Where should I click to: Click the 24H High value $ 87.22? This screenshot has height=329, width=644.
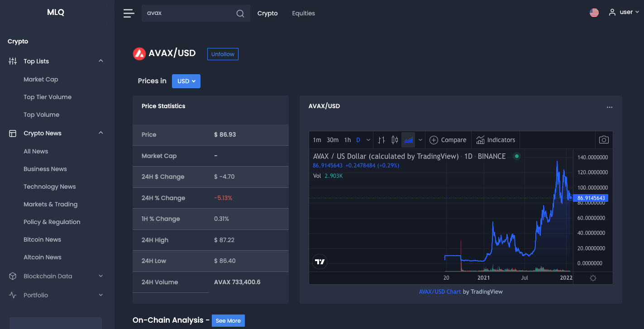(x=224, y=240)
